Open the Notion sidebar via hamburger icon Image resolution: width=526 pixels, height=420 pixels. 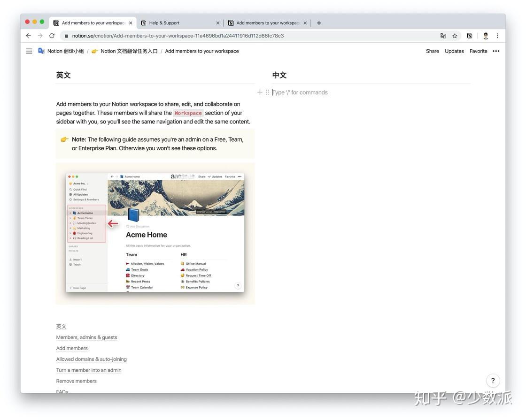pos(28,51)
